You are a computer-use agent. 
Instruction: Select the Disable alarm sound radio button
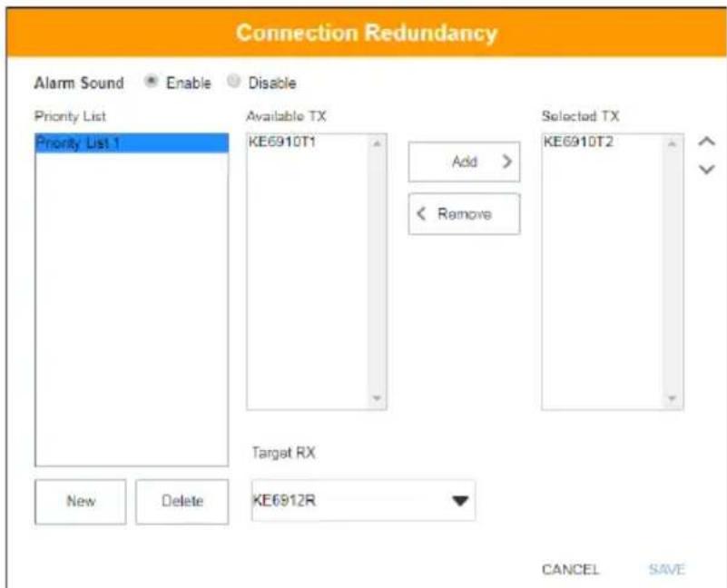[233, 82]
